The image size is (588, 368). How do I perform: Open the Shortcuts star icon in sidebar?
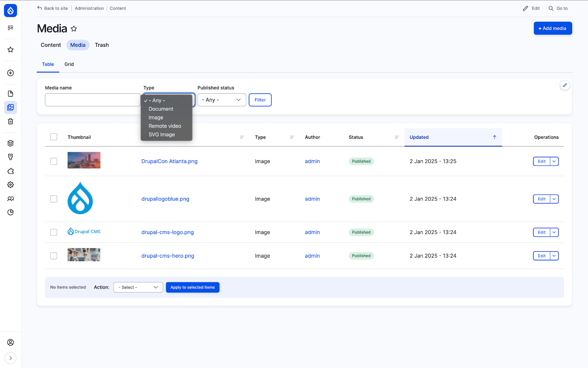10,50
